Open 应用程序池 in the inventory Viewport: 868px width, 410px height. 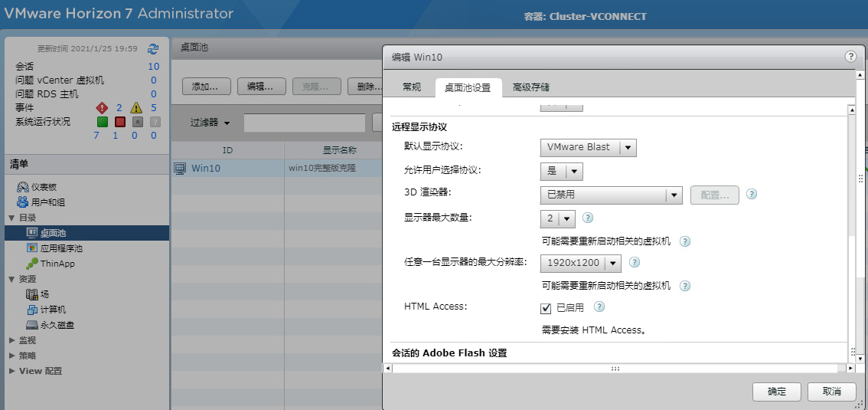pos(54,248)
